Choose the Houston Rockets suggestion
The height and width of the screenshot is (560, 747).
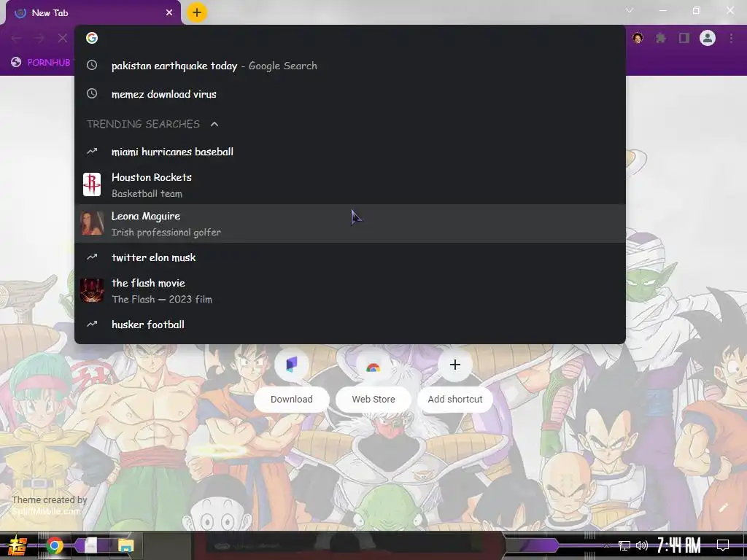click(349, 184)
